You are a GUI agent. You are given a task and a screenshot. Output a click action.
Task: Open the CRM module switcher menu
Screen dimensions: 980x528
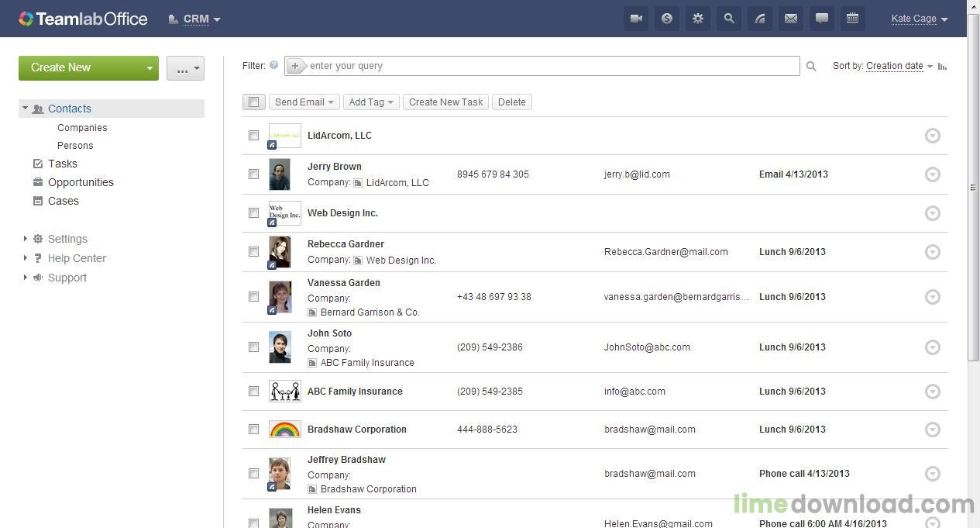coord(196,19)
